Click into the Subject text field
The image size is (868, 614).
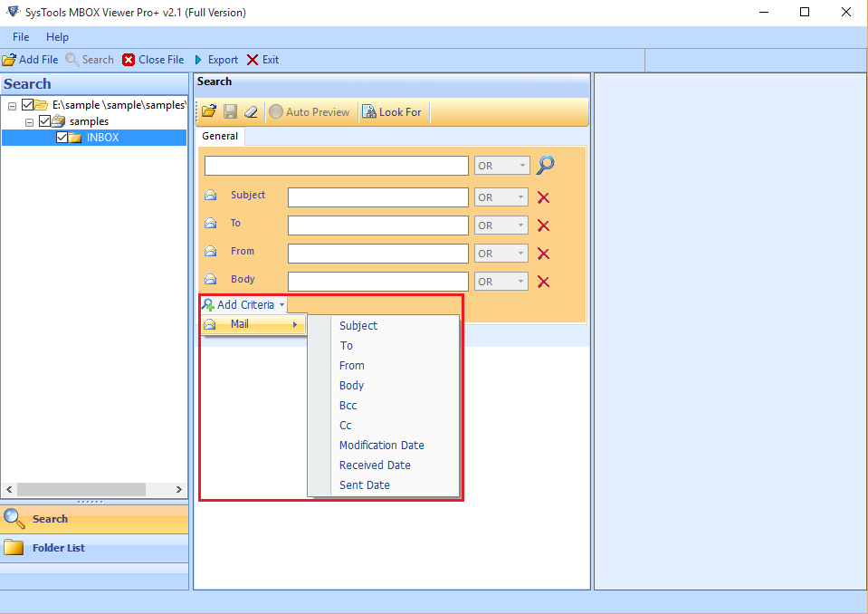(x=378, y=197)
